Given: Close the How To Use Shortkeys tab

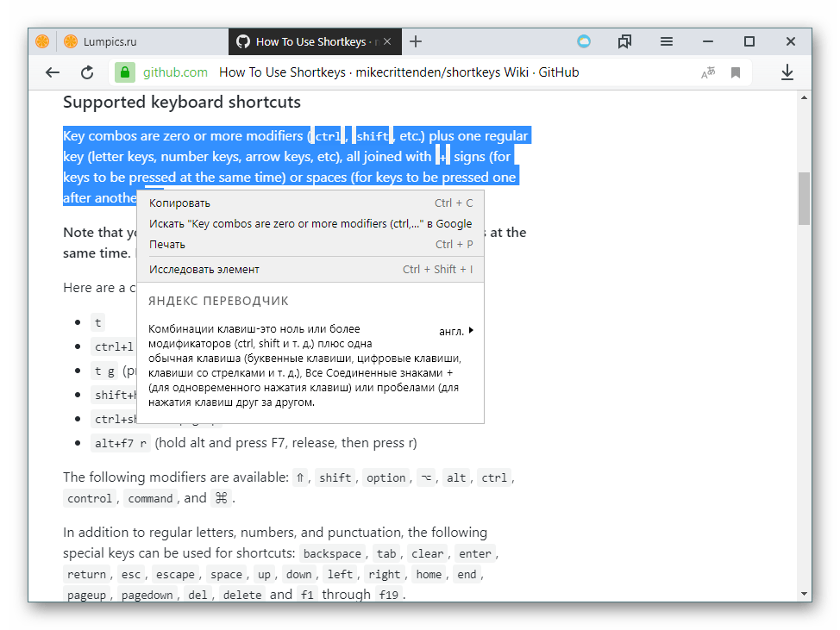Looking at the screenshot, I should click(x=388, y=41).
